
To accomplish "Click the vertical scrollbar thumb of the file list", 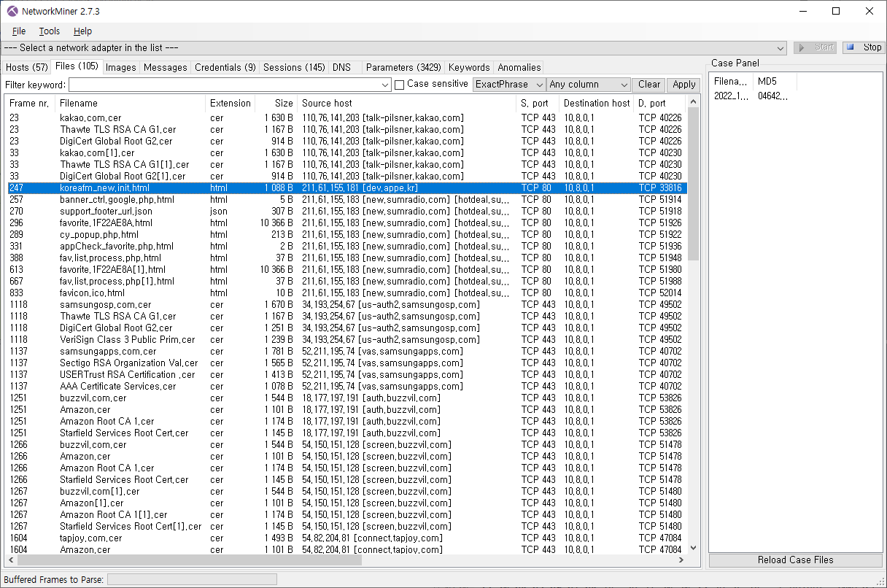I will tap(694, 185).
